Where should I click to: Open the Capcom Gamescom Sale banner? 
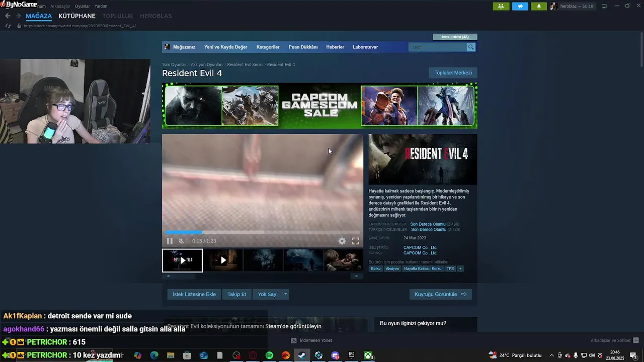pos(319,106)
